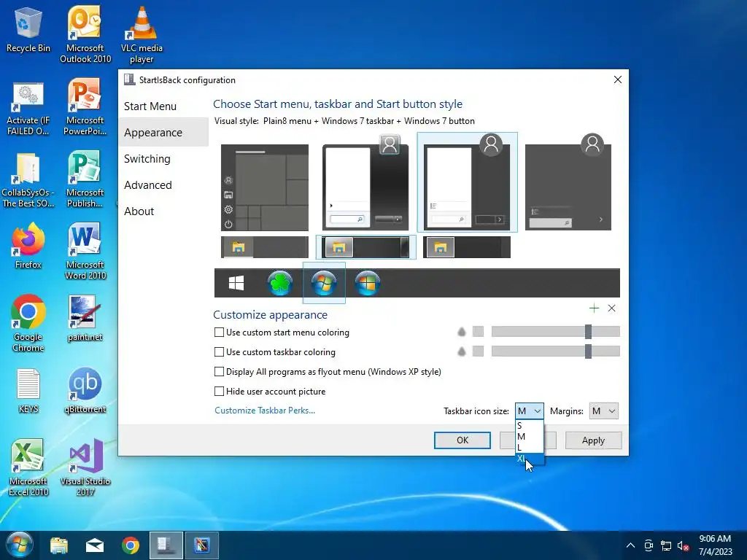Enable Use custom taskbar coloring
This screenshot has height=560, width=747.
point(219,352)
